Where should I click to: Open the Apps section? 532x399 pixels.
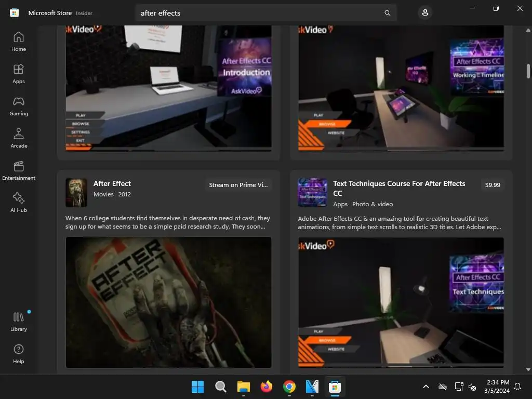click(19, 74)
